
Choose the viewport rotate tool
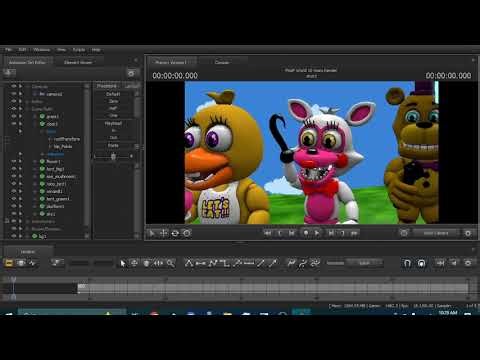[x=175, y=233]
